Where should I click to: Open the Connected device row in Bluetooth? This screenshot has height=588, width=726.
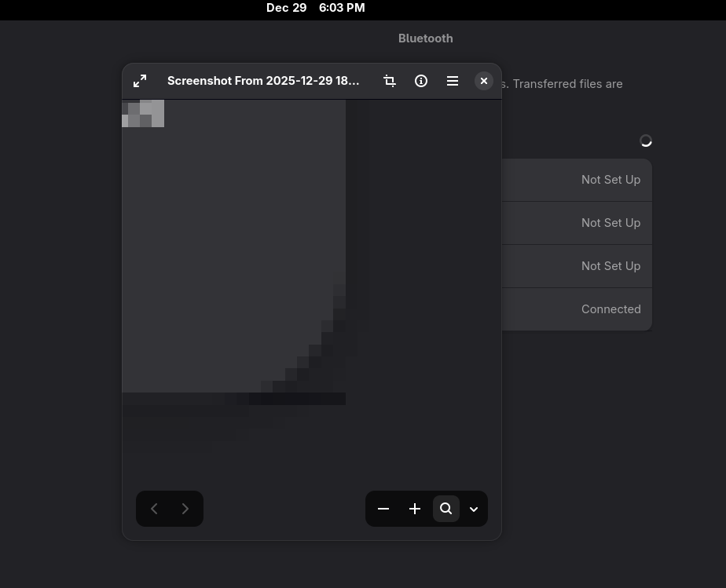coord(577,309)
